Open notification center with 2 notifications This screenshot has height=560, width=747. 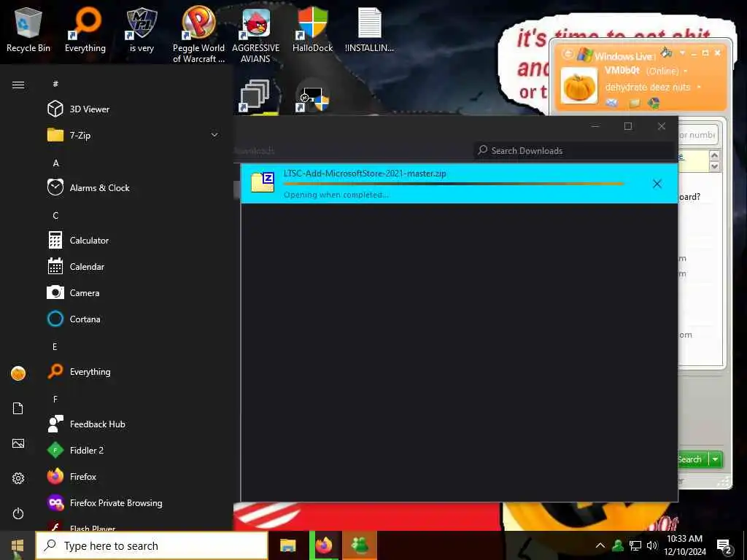tap(724, 547)
